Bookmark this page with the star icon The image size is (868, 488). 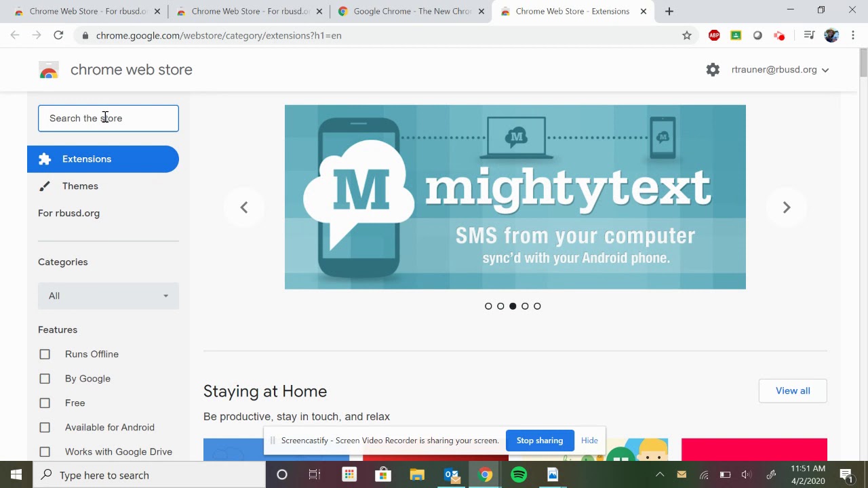[687, 35]
